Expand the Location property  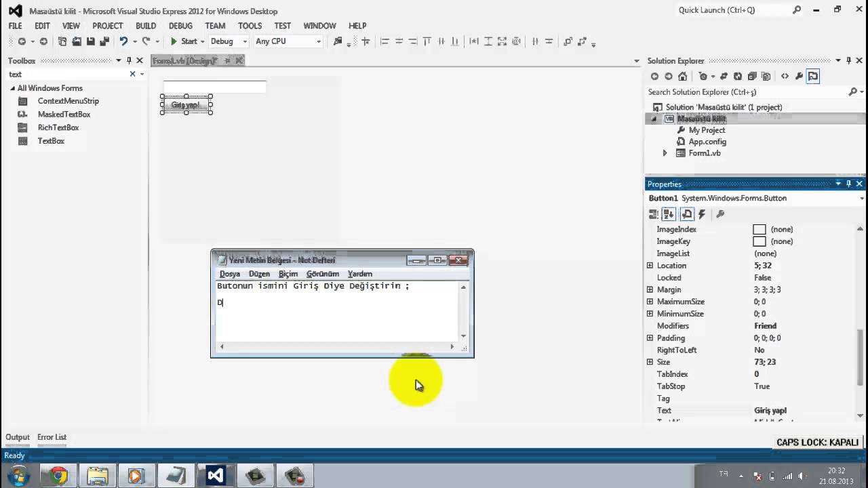click(x=650, y=266)
